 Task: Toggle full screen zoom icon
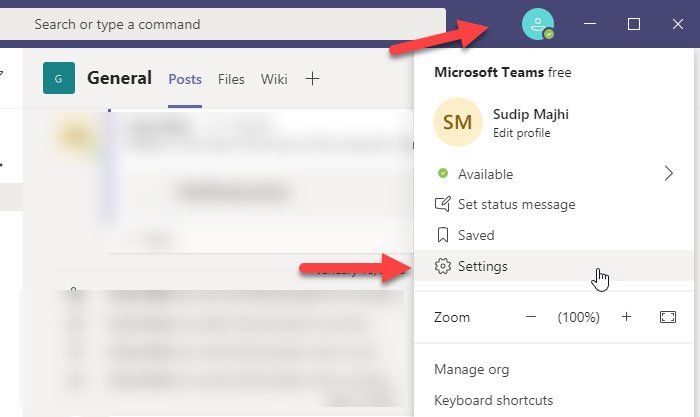(x=668, y=317)
